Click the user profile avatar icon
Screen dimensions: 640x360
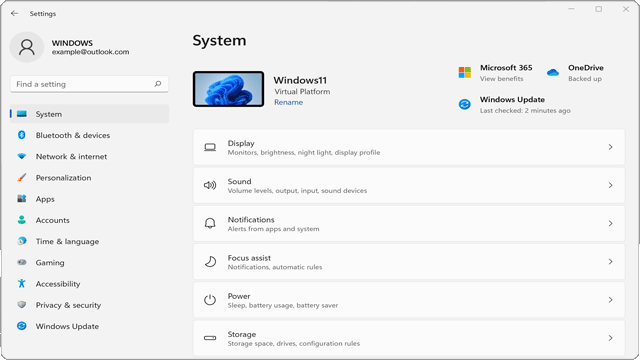[27, 47]
